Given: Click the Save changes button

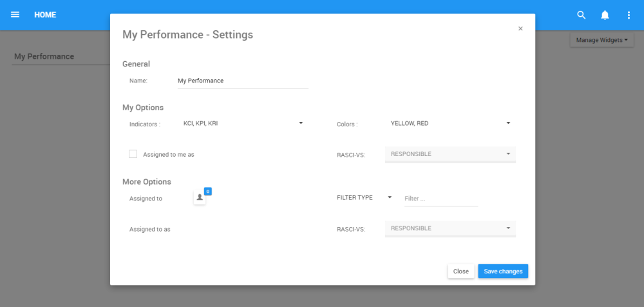Looking at the screenshot, I should pyautogui.click(x=503, y=272).
